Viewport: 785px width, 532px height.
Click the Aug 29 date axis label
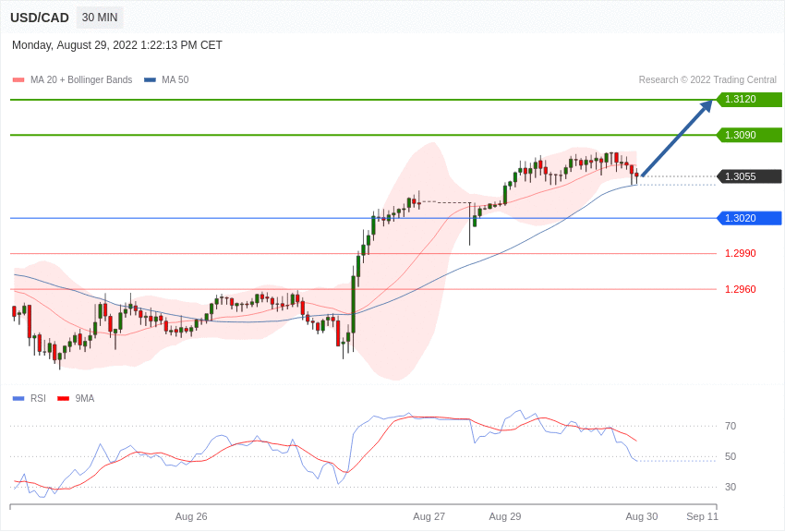coord(505,516)
